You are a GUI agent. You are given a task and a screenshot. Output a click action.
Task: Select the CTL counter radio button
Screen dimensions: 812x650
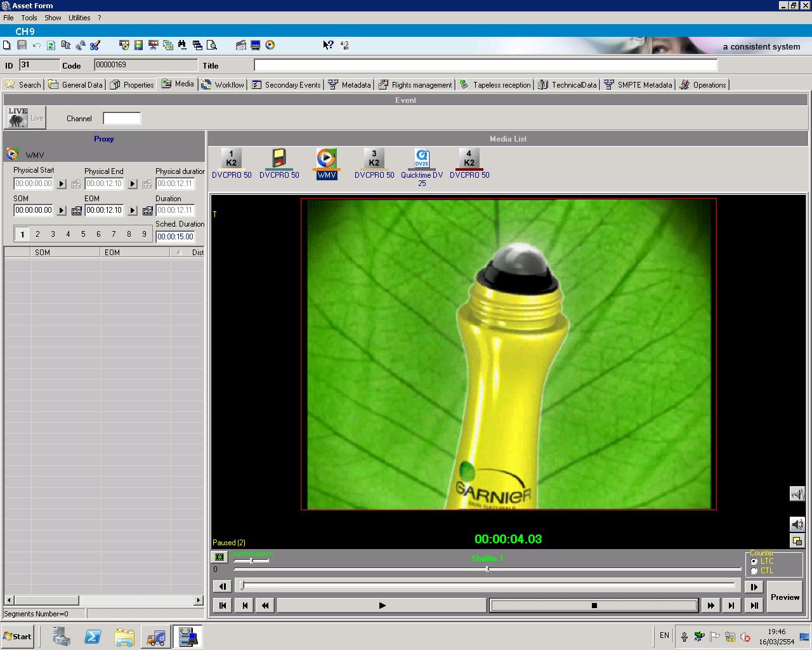pyautogui.click(x=754, y=571)
